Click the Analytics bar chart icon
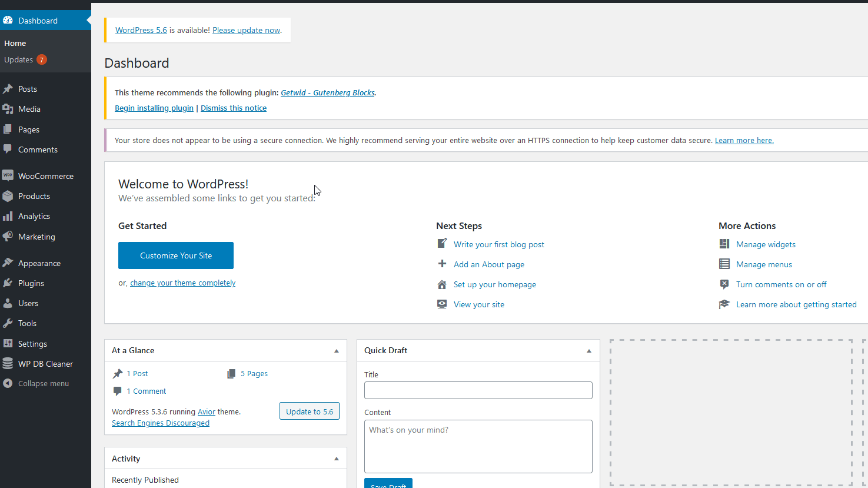The width and height of the screenshot is (868, 488). pyautogui.click(x=8, y=216)
